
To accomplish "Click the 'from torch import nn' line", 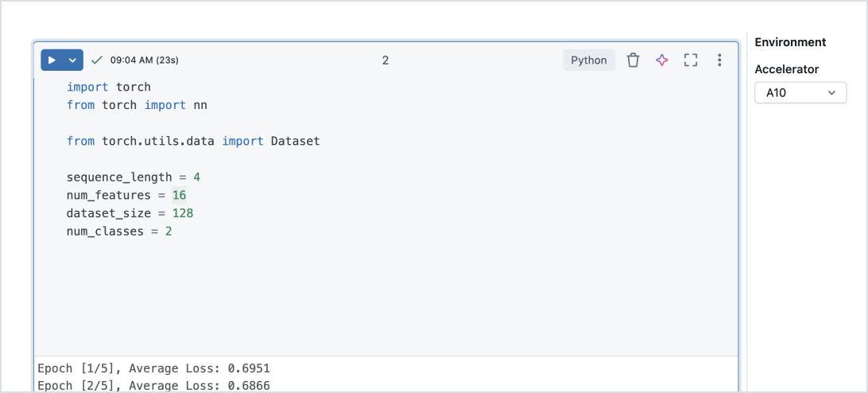I will [x=137, y=105].
